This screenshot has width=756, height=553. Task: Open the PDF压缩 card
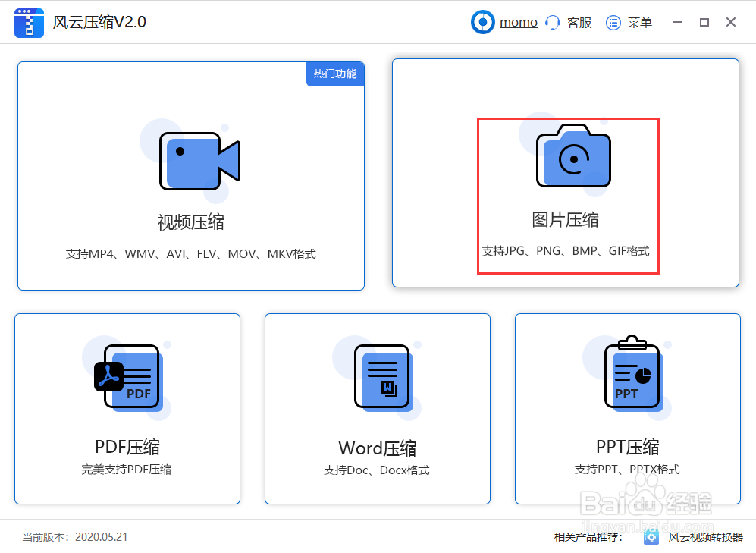pos(127,409)
